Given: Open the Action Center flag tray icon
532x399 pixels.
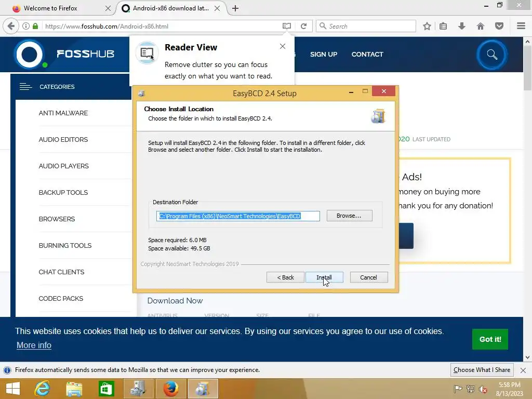Looking at the screenshot, I should 458,389.
